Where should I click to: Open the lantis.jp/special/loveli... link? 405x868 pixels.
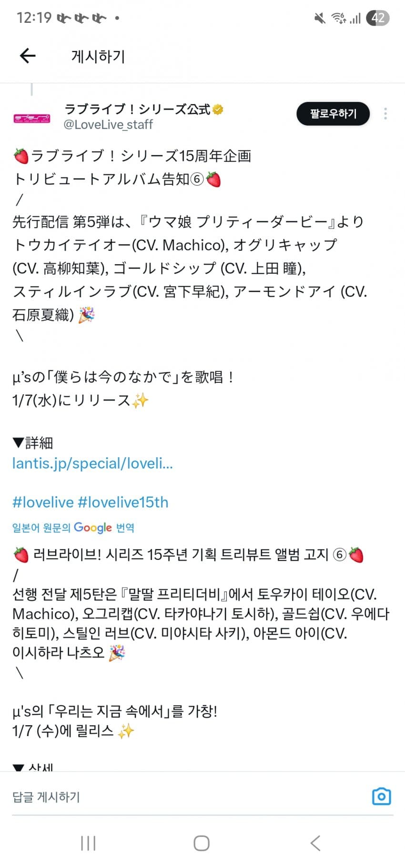92,463
